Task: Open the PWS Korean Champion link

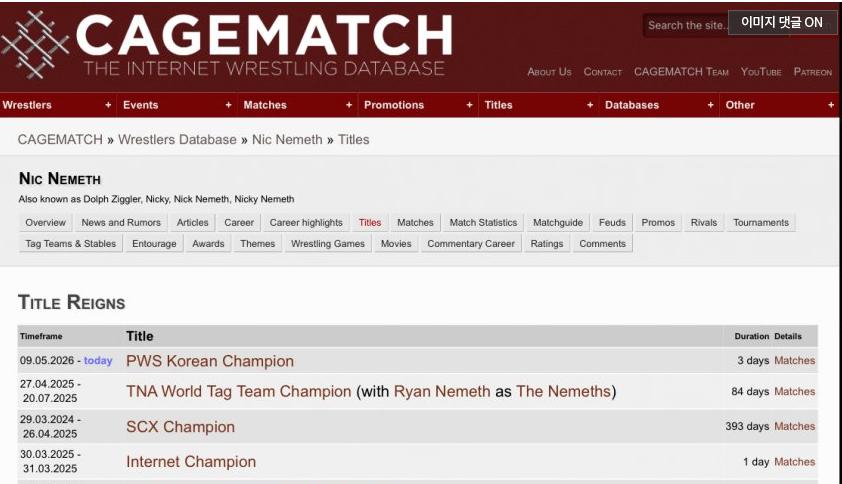Action: tap(210, 361)
